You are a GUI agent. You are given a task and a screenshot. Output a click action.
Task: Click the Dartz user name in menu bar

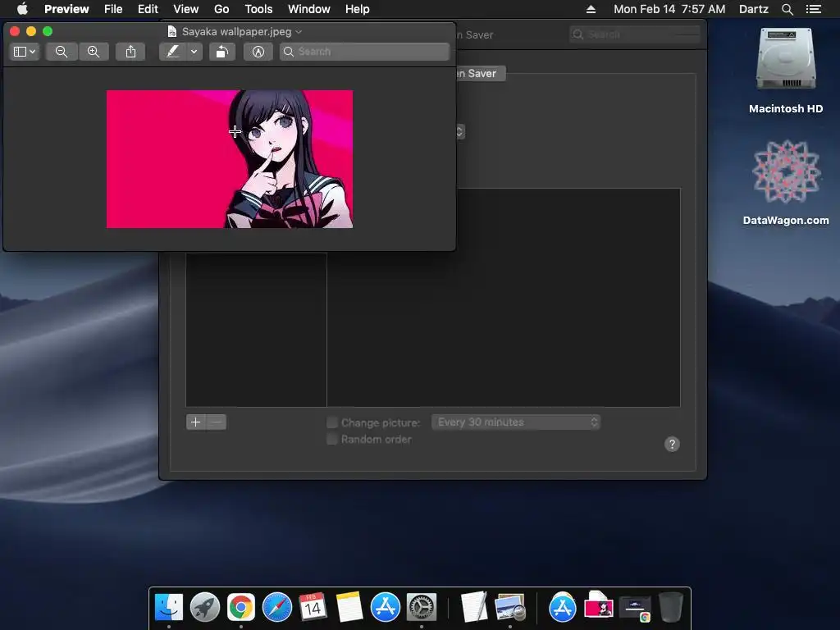[x=754, y=9]
